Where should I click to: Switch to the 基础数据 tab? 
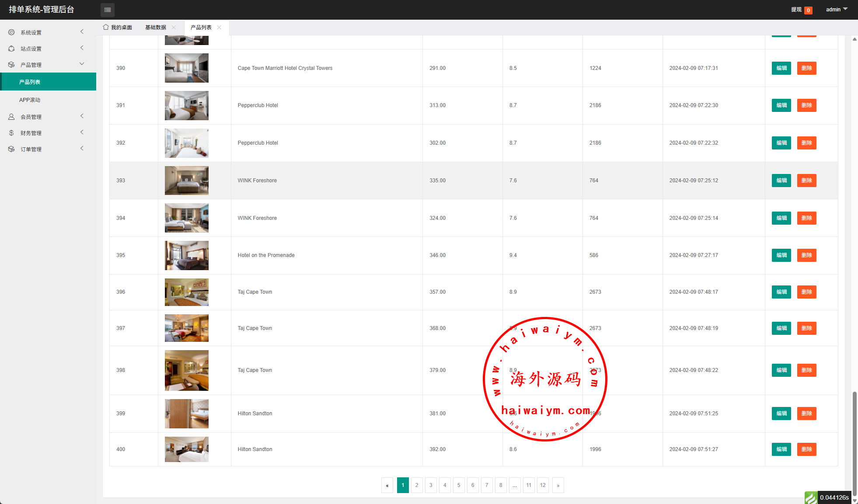pos(156,28)
